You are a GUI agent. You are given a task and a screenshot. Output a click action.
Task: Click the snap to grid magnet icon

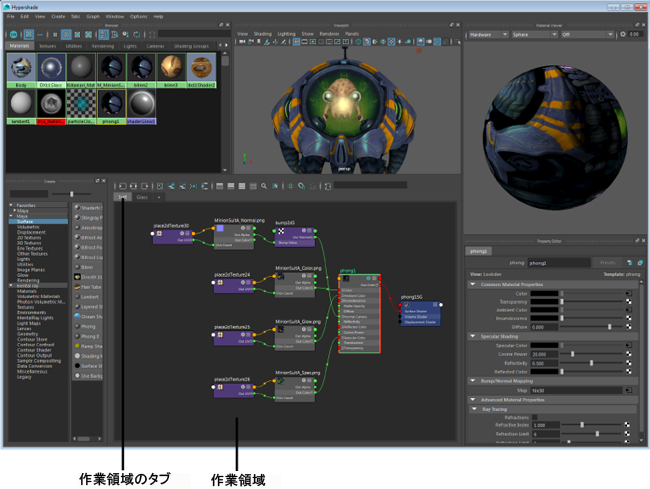pyautogui.click(x=302, y=186)
